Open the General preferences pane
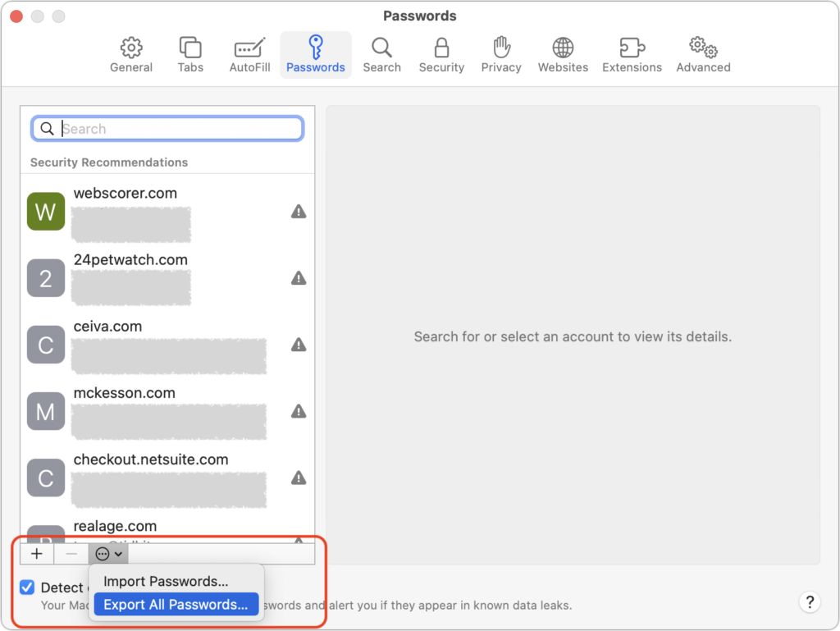The width and height of the screenshot is (840, 631). [x=131, y=55]
